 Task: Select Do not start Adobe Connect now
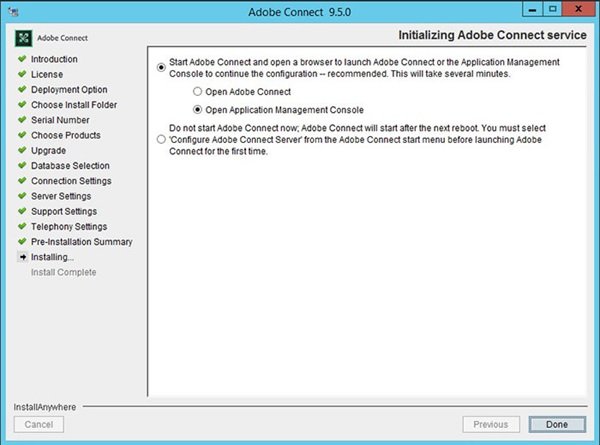(162, 142)
